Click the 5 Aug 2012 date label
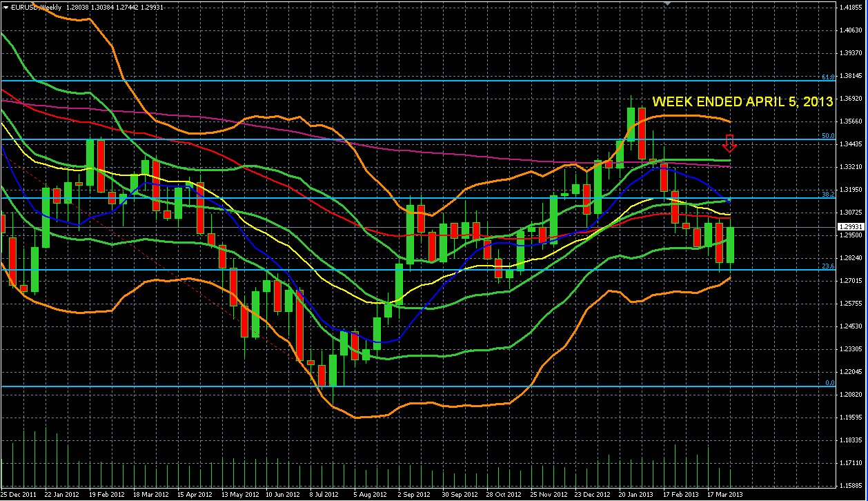This screenshot has width=868, height=501. (368, 495)
